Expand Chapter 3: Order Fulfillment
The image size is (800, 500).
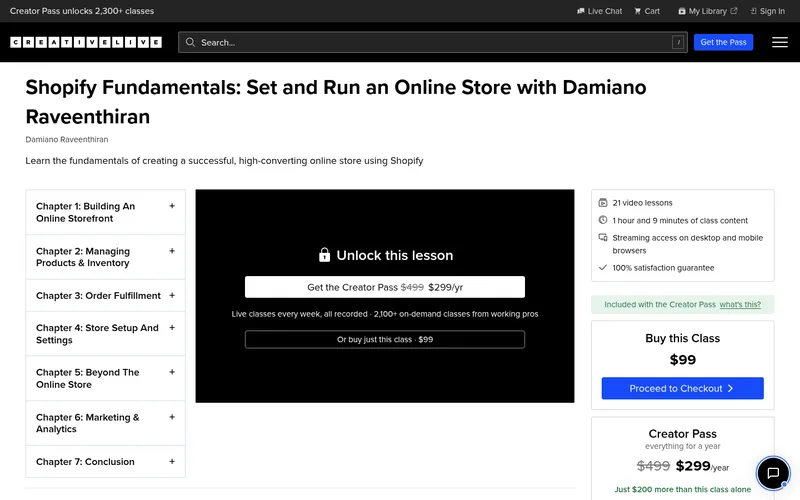coord(106,295)
